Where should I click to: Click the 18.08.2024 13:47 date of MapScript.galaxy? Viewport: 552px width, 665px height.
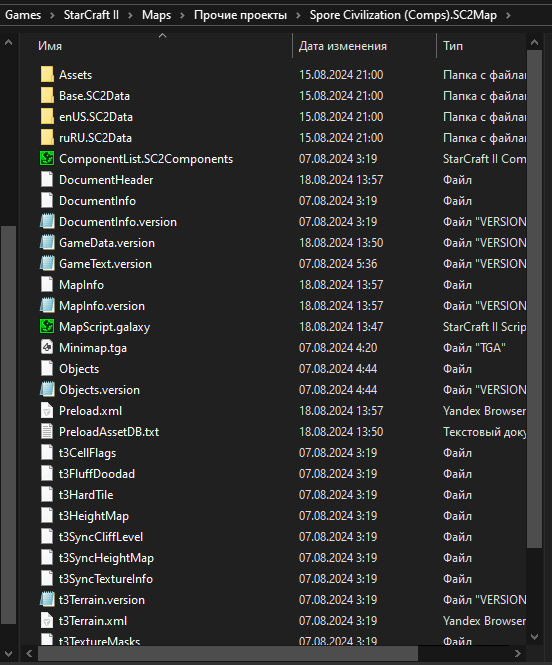pos(341,327)
